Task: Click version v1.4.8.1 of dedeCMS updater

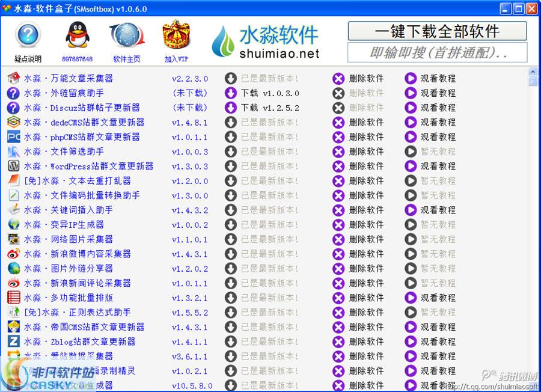Action: [190, 123]
